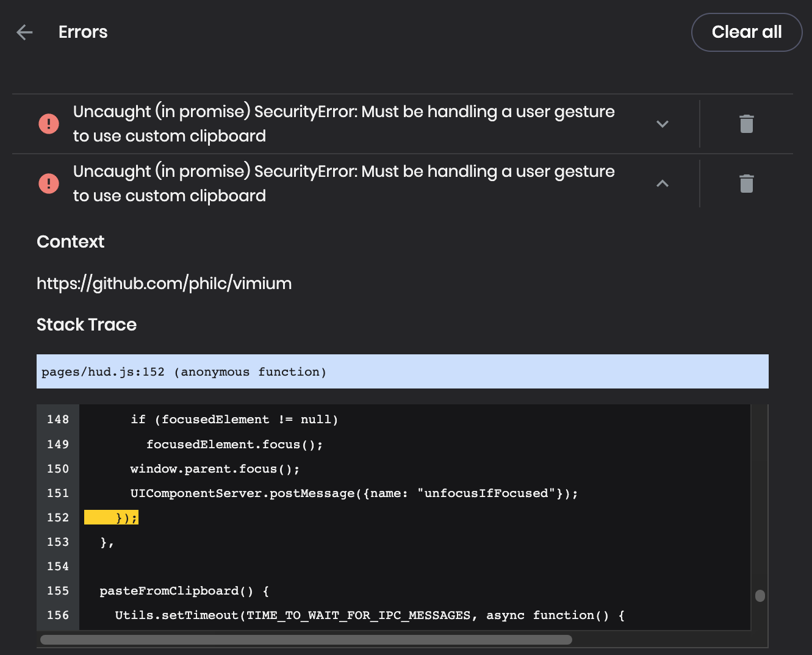Click the first error message text to expand it
The height and width of the screenshot is (655, 812).
coord(343,123)
